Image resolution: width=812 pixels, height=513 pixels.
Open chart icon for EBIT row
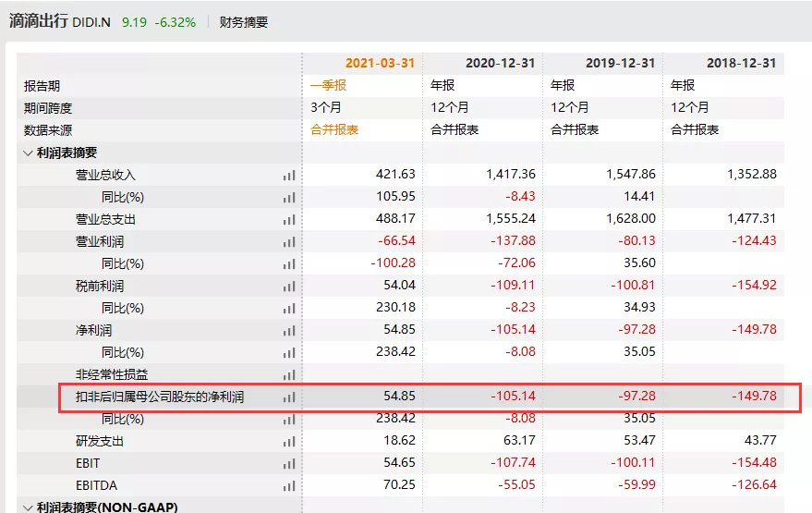coord(289,464)
